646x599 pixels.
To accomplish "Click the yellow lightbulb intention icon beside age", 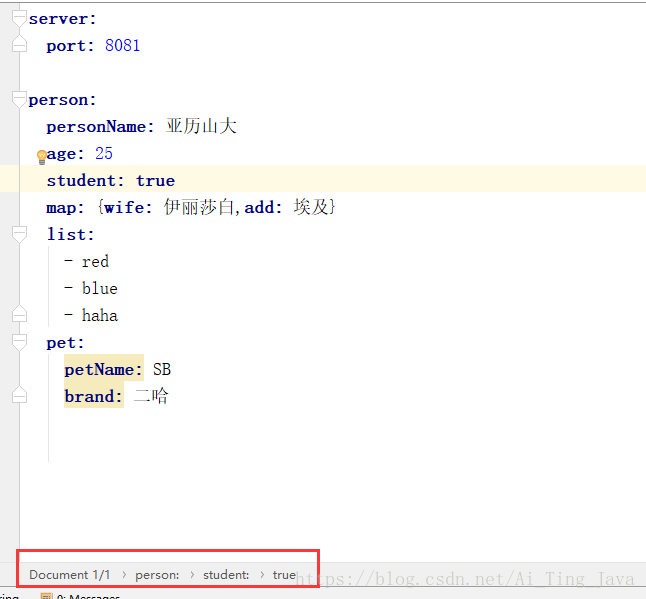I will (42, 157).
